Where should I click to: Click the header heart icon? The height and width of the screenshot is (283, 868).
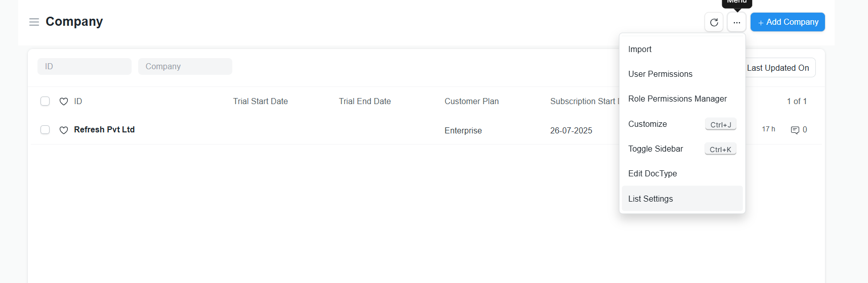point(64,101)
